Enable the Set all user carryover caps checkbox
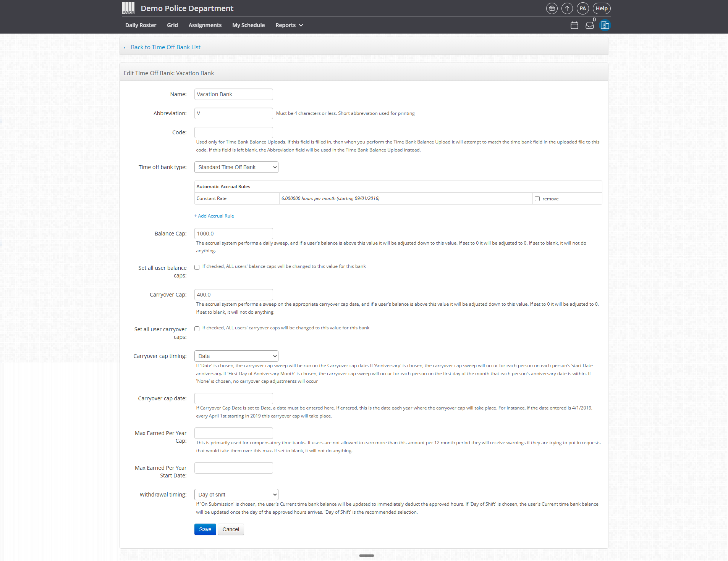This screenshot has height=561, width=728. tap(197, 329)
